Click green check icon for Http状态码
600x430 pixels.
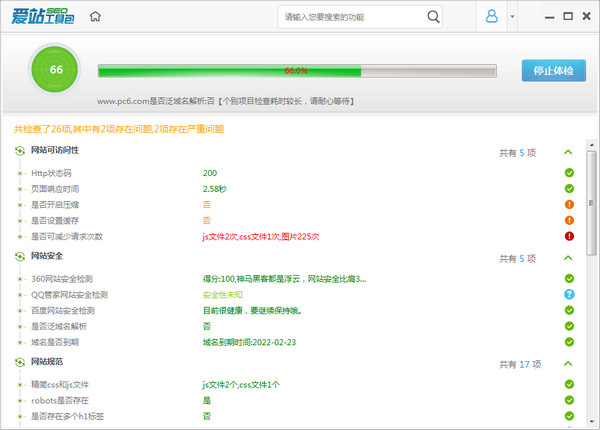pos(569,173)
